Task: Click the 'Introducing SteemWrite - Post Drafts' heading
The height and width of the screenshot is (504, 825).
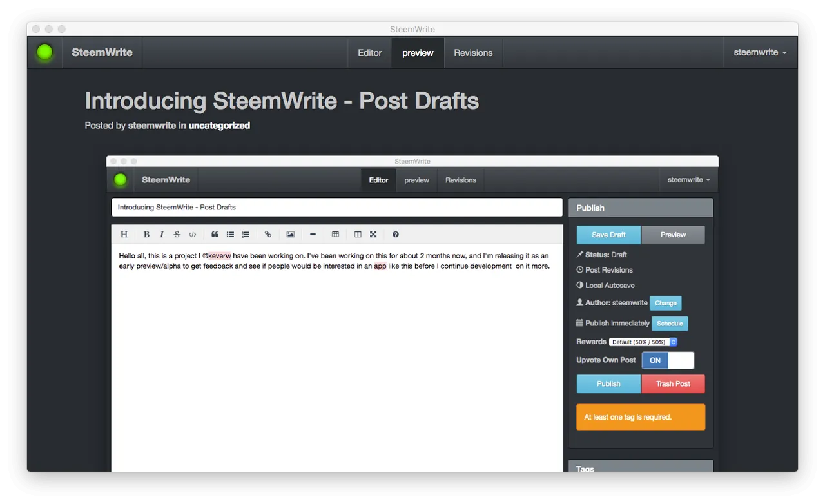Action: (282, 101)
